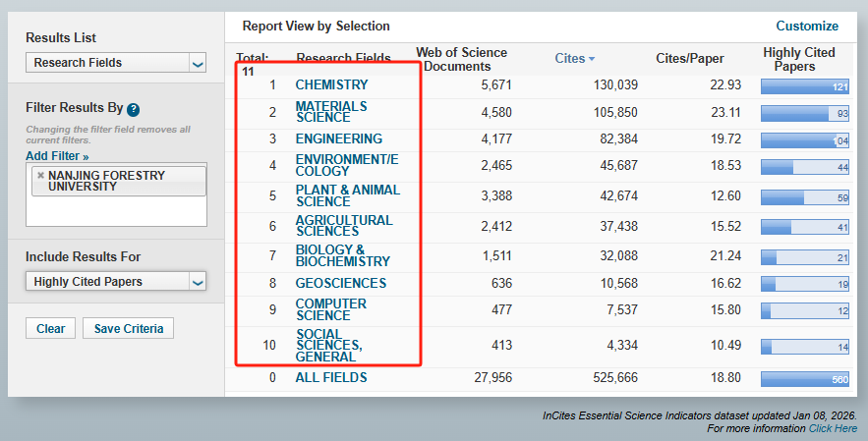Remove the Nanjing Forestry University filter tag

(x=40, y=175)
